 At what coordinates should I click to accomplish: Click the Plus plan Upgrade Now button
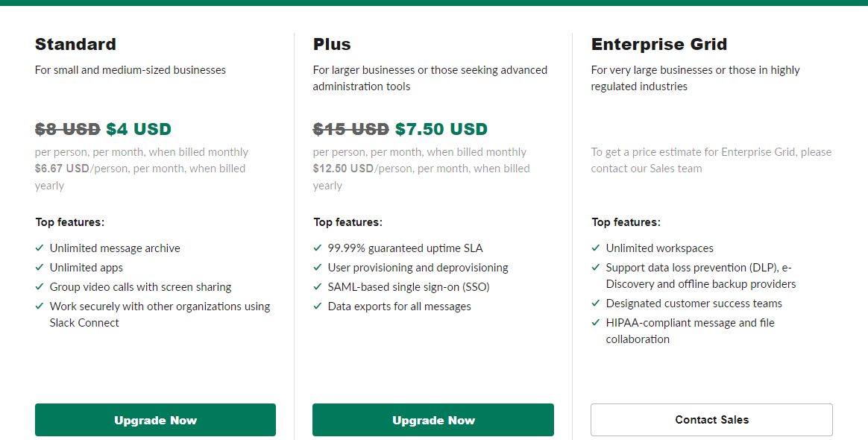(433, 420)
